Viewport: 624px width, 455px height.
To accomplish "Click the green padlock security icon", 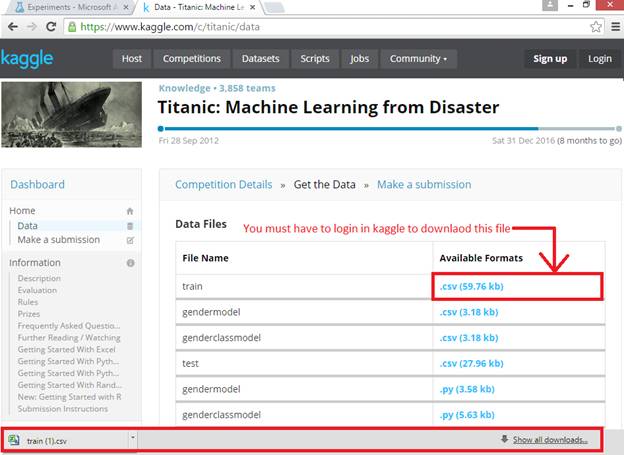I will 72,27.
